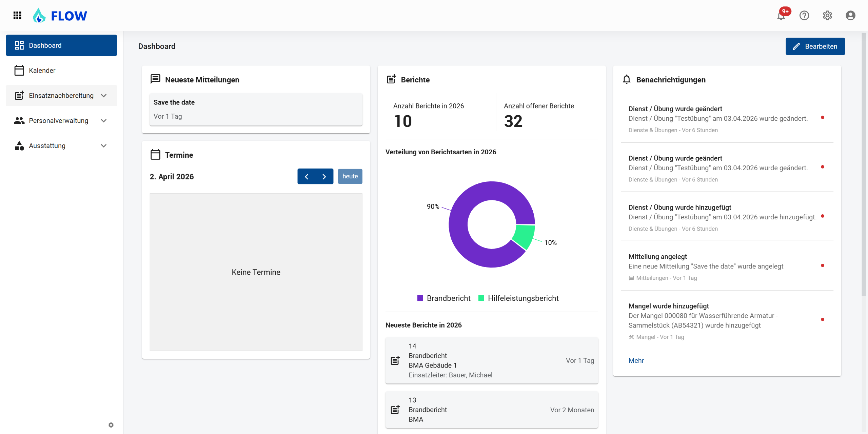Open the notifications bell with 9+ badge

781,16
